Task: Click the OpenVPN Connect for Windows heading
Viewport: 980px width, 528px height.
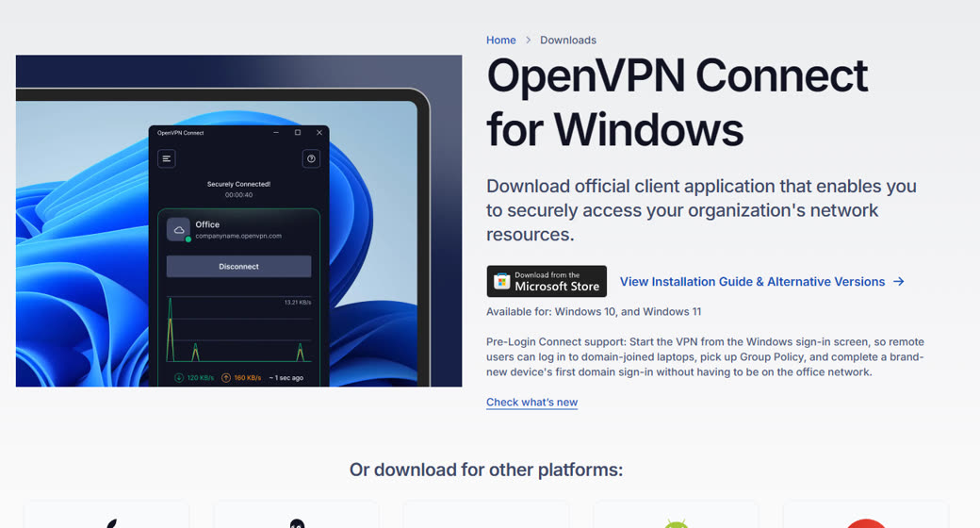Action: click(677, 103)
